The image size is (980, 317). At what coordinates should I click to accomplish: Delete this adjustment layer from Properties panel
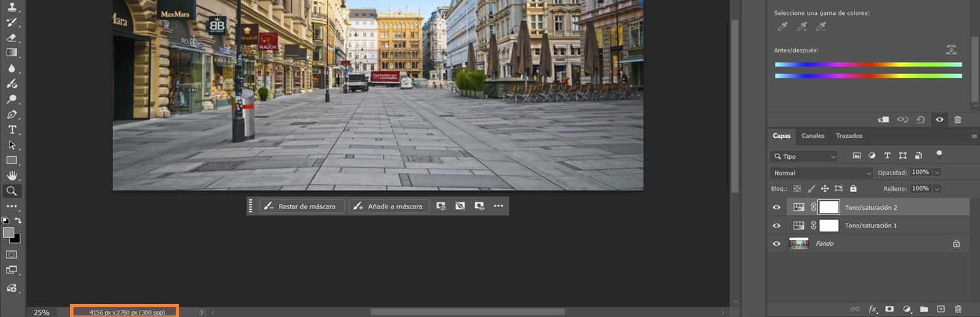pos(958,120)
